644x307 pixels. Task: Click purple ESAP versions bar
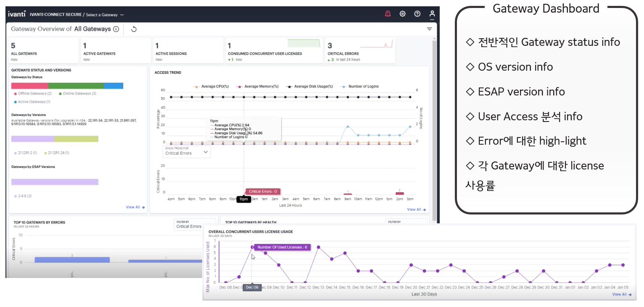point(55,182)
